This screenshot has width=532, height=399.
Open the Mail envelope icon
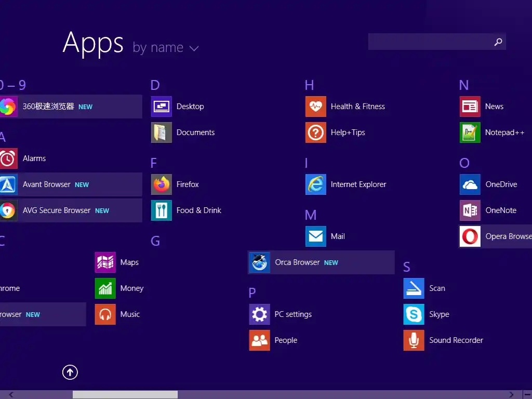click(316, 236)
